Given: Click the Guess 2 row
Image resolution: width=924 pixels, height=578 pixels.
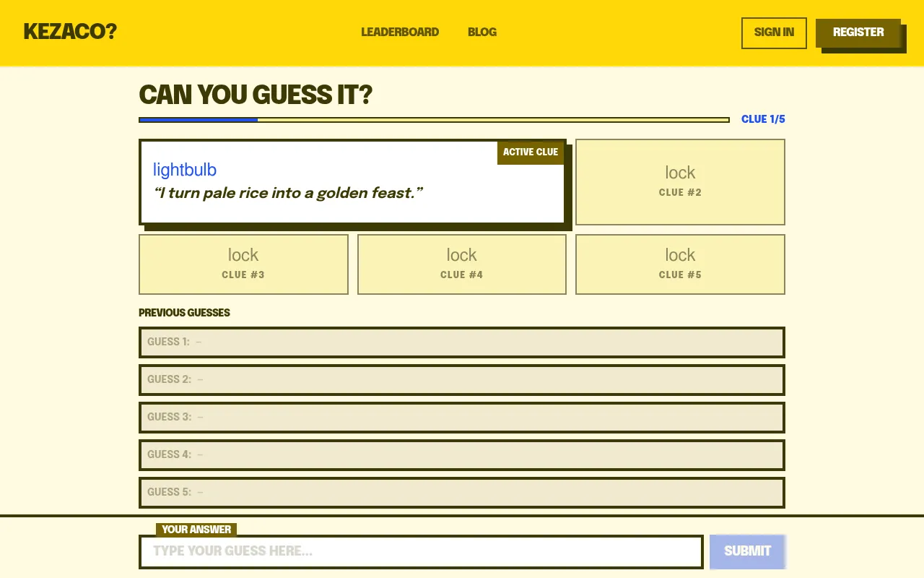Looking at the screenshot, I should tap(462, 380).
